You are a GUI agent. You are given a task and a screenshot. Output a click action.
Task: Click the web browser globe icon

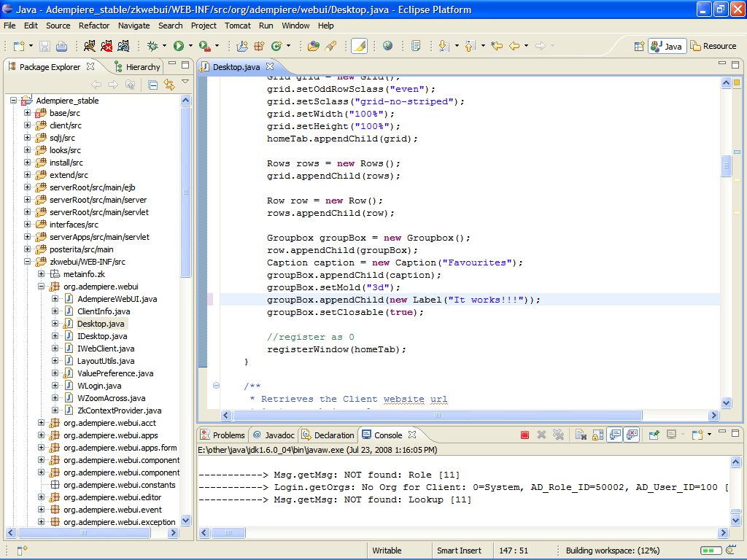[x=388, y=46]
